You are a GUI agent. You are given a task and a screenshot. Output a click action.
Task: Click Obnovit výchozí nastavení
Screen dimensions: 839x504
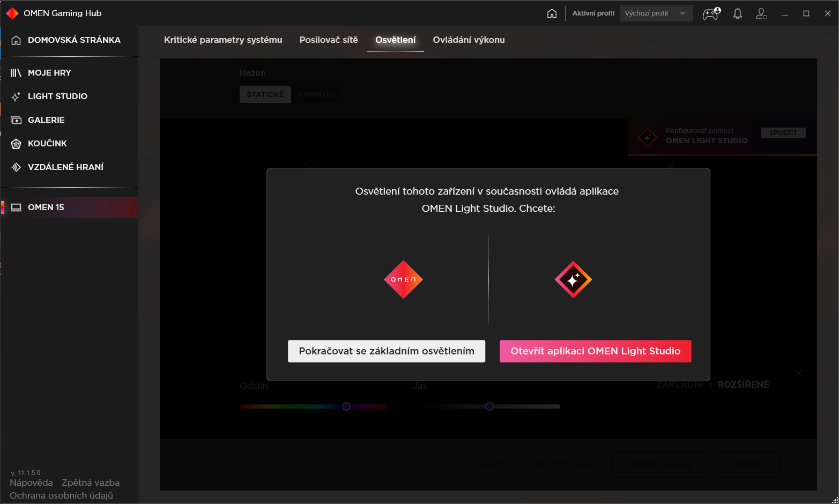click(x=537, y=465)
